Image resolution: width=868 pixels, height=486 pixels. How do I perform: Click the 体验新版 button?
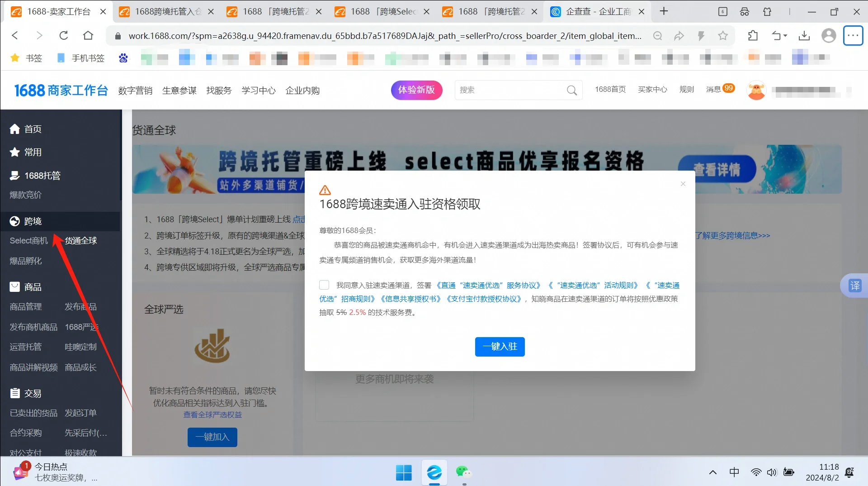[x=416, y=90]
